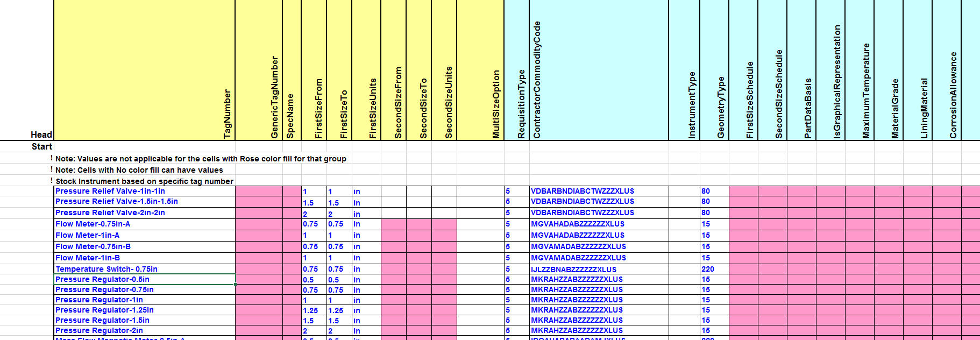Click the Rose color fill note
The width and height of the screenshot is (980, 340).
201,159
